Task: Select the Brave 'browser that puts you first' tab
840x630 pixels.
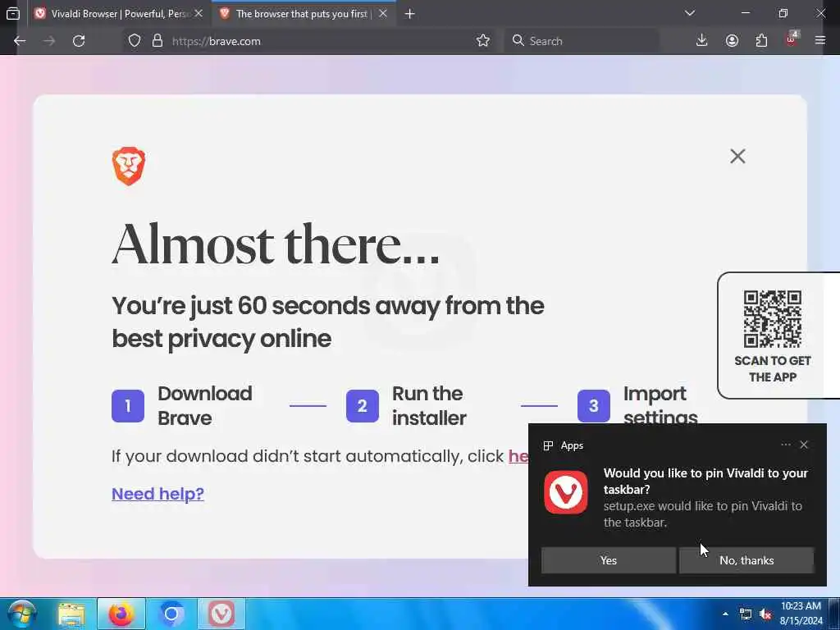Action: [x=304, y=14]
